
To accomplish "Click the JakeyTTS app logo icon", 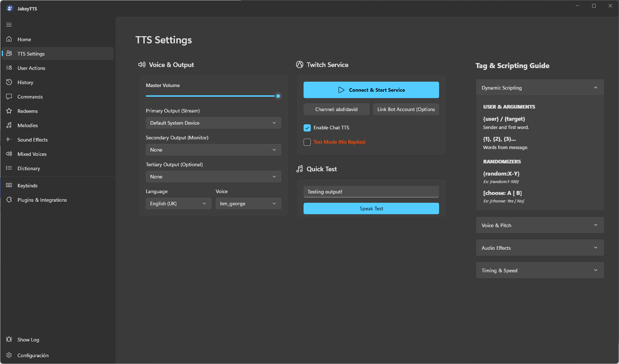I will click(x=10, y=8).
